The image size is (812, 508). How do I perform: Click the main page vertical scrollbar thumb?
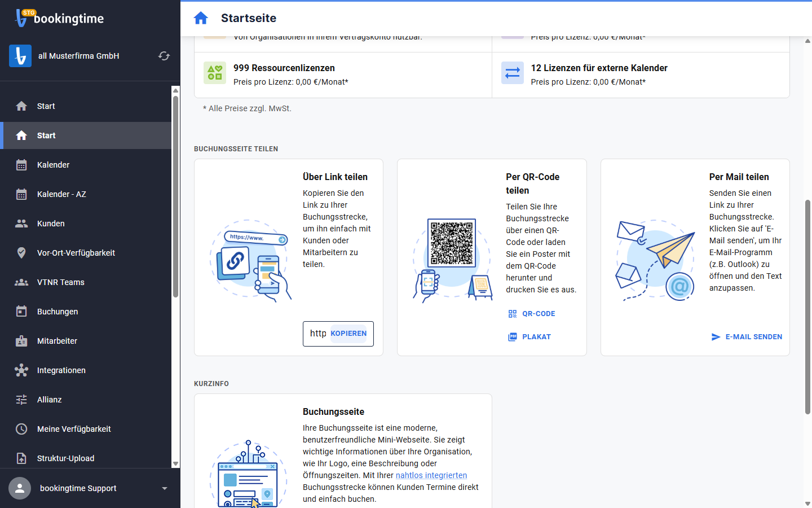coord(807,307)
